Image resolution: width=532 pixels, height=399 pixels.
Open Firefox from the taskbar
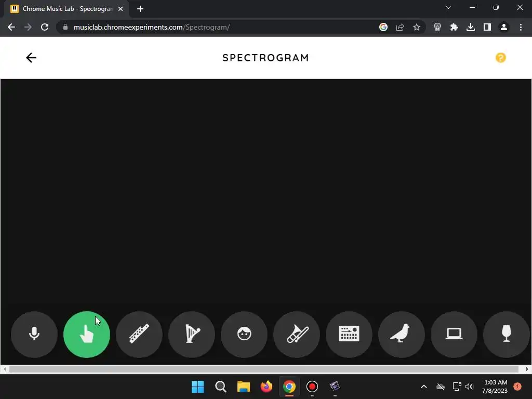point(267,387)
